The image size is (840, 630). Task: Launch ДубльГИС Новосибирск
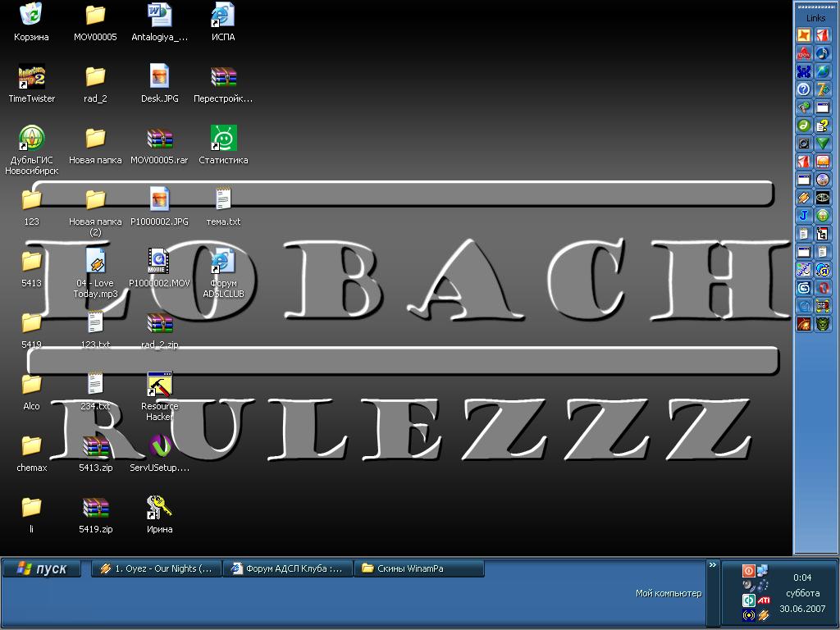tap(32, 149)
